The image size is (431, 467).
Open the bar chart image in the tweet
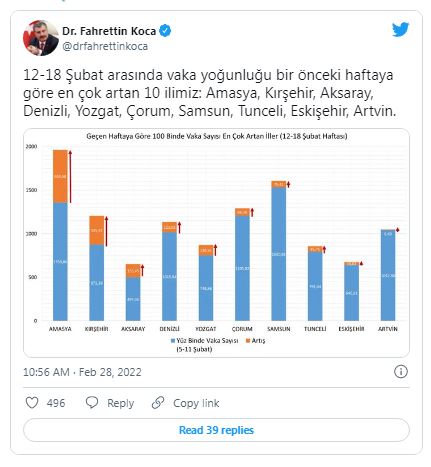(216, 243)
